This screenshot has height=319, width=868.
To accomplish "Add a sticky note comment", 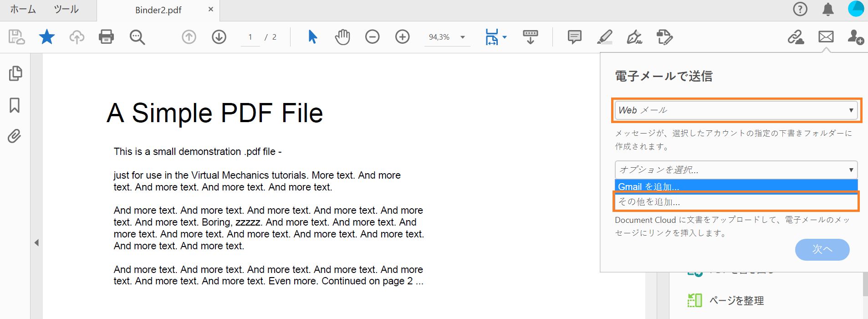I will pyautogui.click(x=574, y=37).
